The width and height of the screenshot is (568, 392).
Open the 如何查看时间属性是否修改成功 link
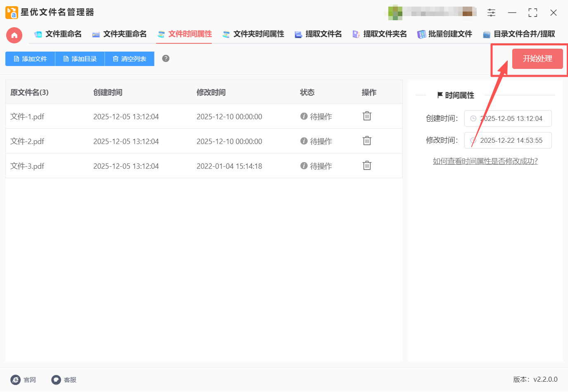[x=485, y=161]
